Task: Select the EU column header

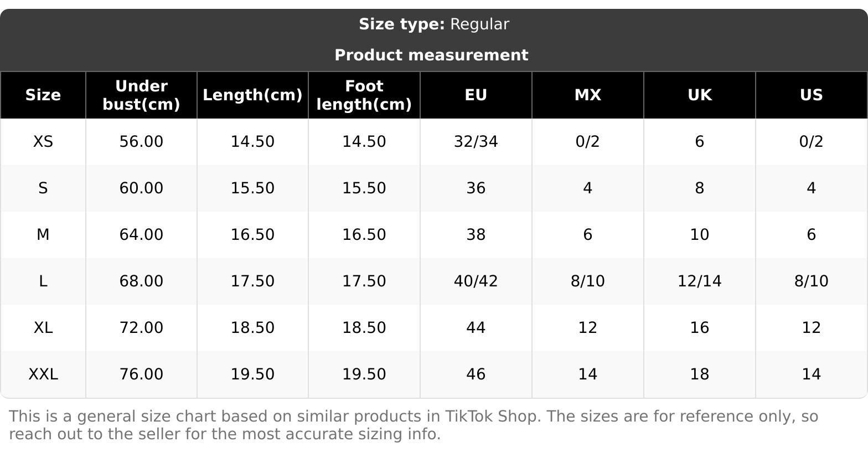Action: tap(476, 95)
